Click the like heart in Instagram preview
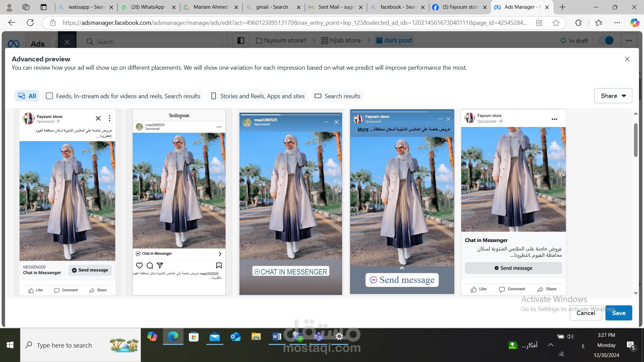Image resolution: width=644 pixels, height=362 pixels. 140,265
